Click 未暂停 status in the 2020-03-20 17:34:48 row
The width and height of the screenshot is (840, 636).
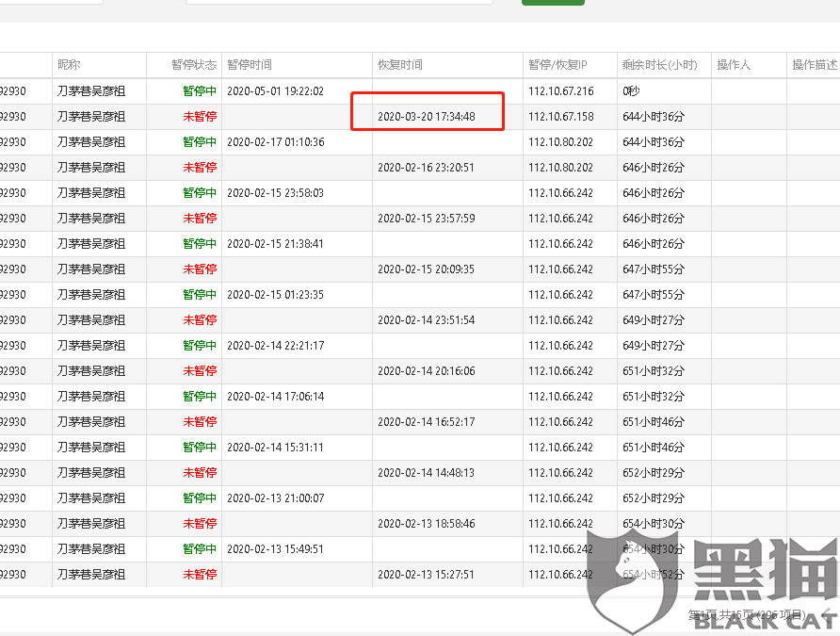200,117
